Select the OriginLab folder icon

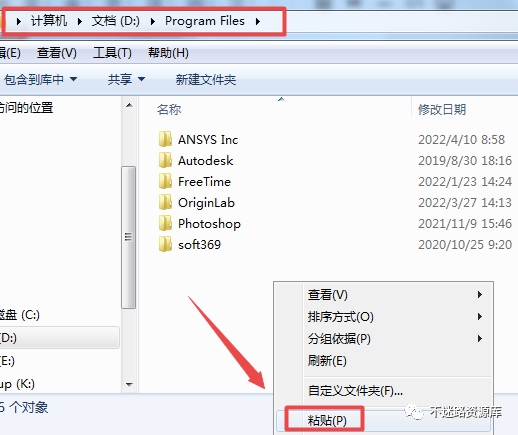tap(165, 202)
